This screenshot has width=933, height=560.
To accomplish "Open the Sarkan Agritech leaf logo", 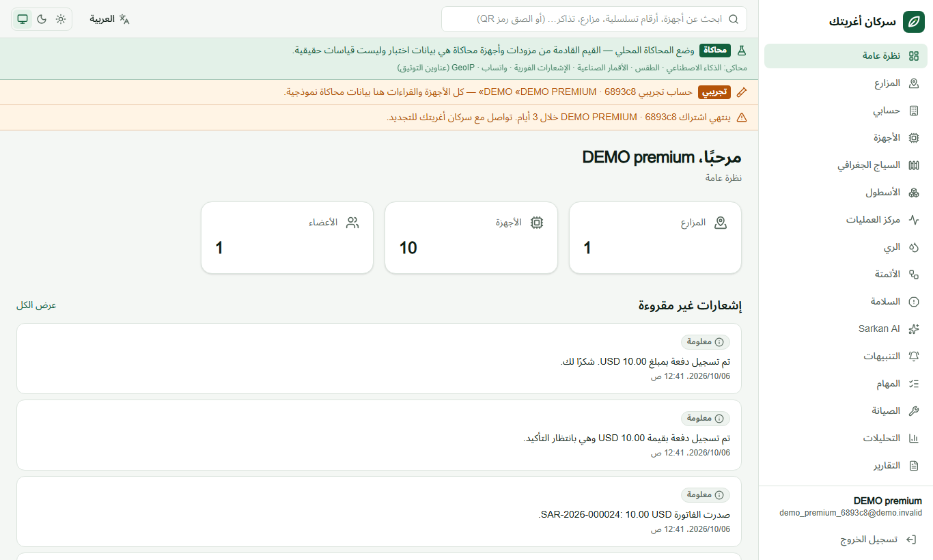I will pos(913,22).
